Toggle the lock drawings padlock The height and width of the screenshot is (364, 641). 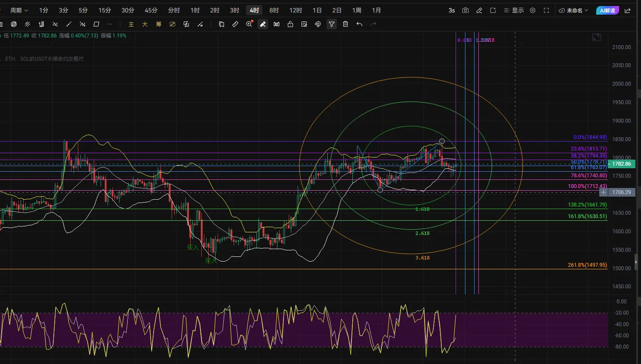290,25
